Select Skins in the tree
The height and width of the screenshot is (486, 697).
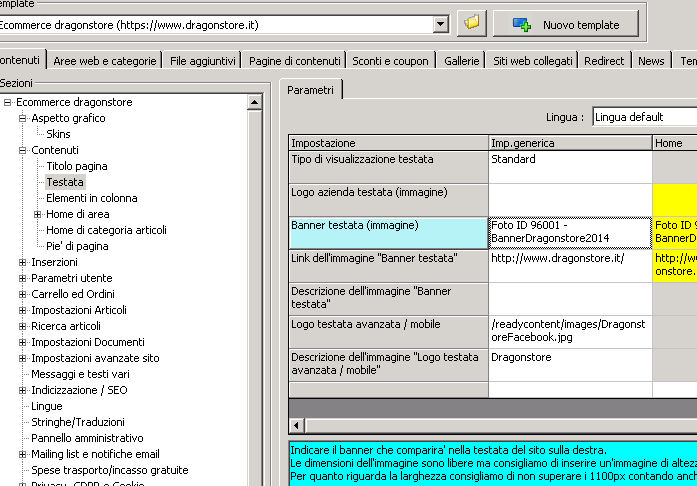[58, 134]
